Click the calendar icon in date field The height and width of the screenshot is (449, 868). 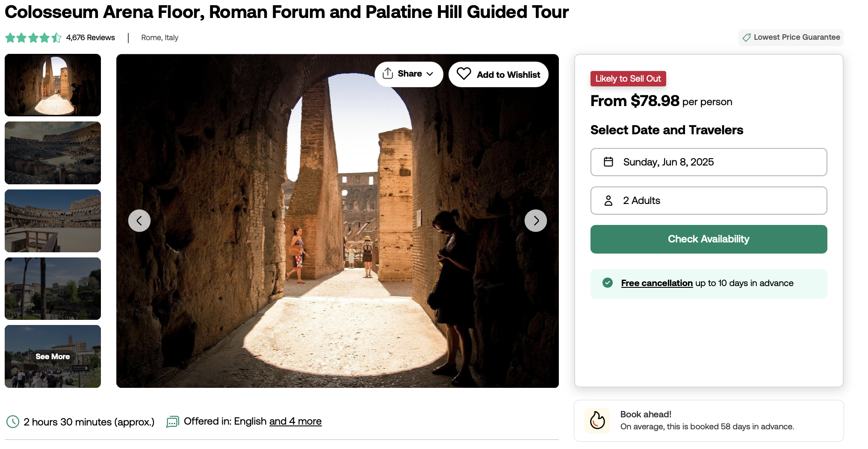(608, 162)
